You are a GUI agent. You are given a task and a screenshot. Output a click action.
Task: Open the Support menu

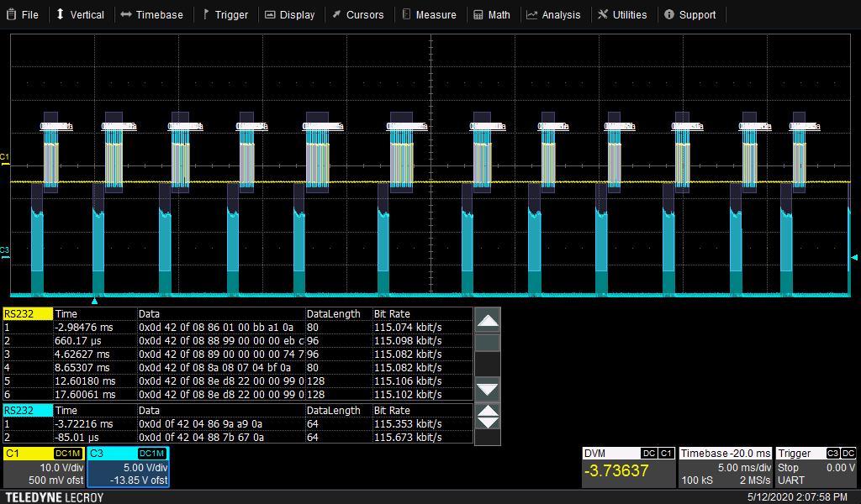pos(689,14)
